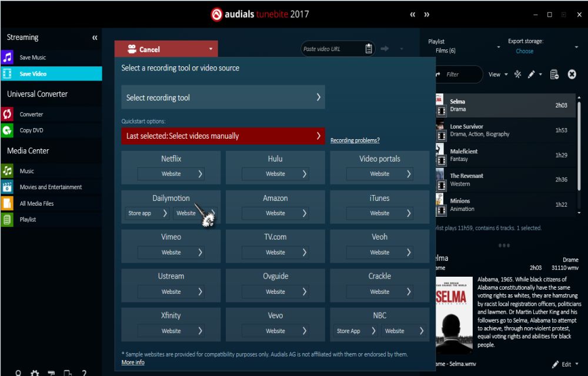This screenshot has height=376, width=588.
Task: Click the clipboard paste icon in URL field
Action: [x=369, y=49]
